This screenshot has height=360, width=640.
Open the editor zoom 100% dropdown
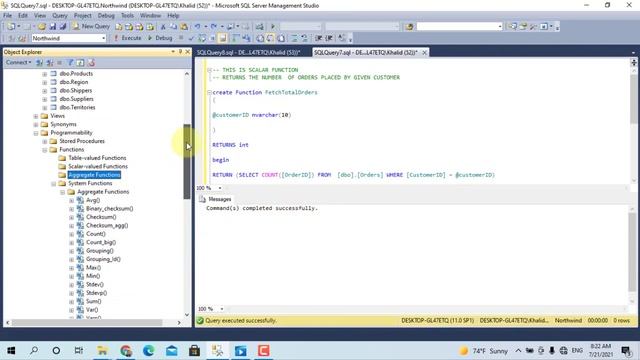click(x=220, y=188)
